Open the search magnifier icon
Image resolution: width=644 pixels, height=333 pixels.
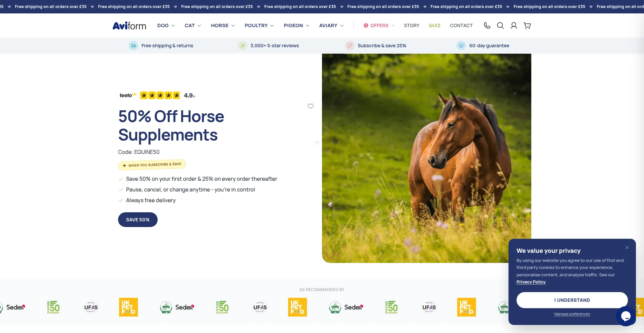click(500, 25)
